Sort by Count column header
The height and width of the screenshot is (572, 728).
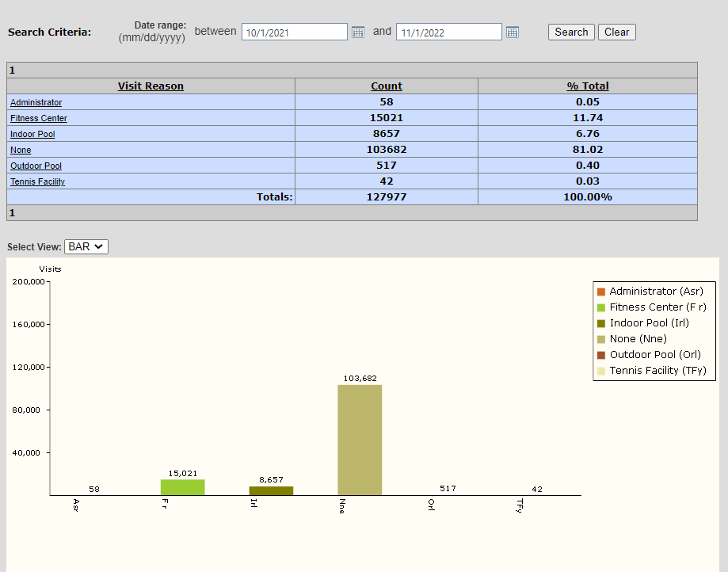[387, 86]
